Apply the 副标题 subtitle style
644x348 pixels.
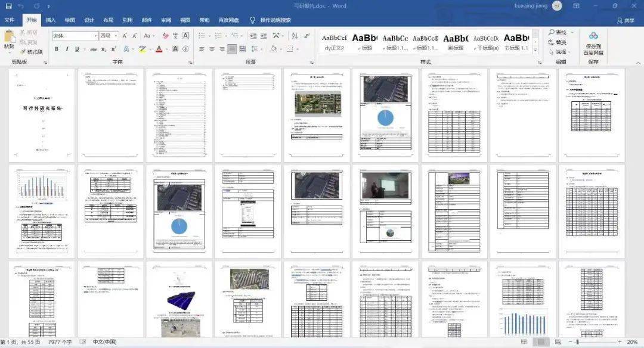(456, 42)
